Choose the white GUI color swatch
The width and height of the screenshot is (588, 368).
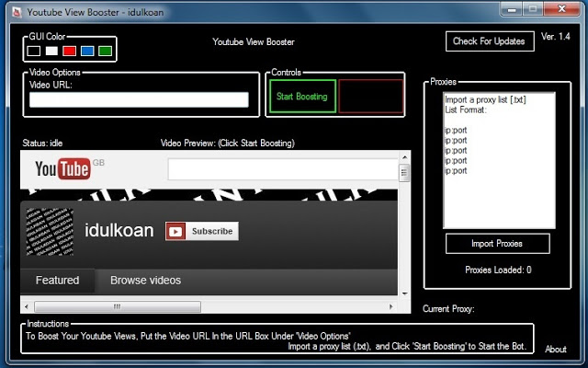tap(51, 51)
